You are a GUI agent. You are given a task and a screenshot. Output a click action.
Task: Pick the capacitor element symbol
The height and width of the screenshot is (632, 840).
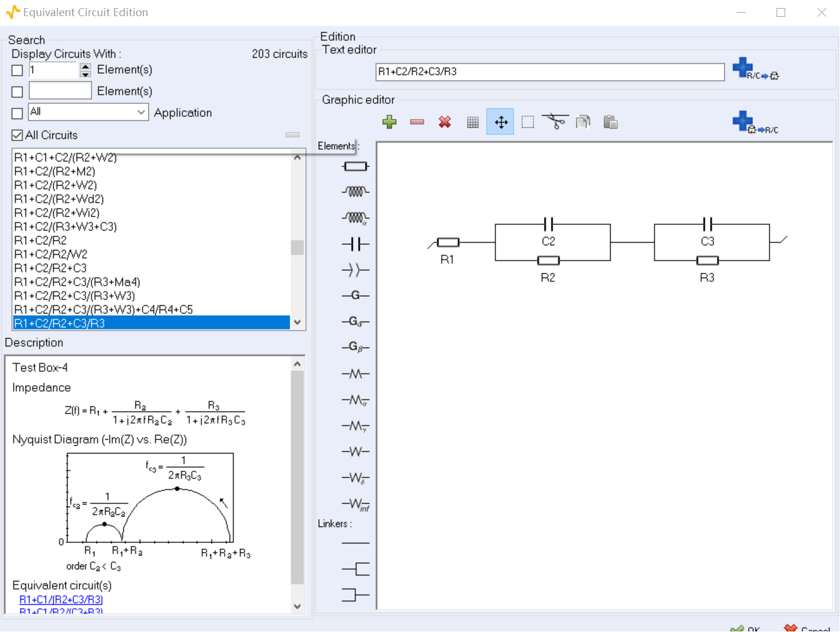355,244
